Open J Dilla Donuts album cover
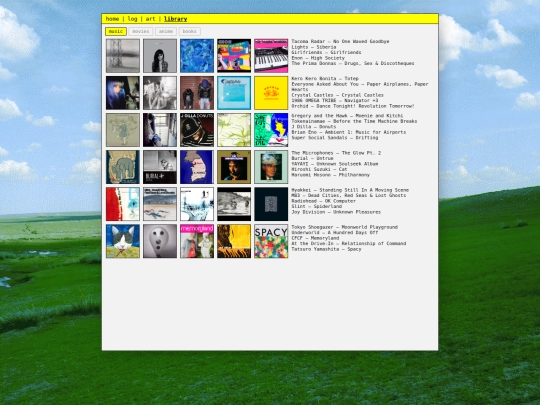540x405 pixels. coord(197,130)
